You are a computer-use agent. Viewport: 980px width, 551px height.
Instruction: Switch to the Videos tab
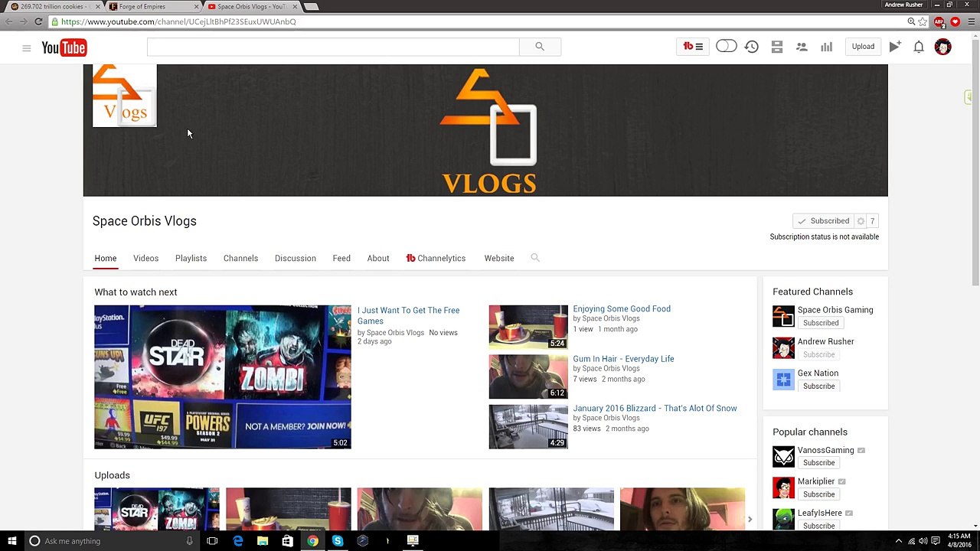pyautogui.click(x=145, y=259)
